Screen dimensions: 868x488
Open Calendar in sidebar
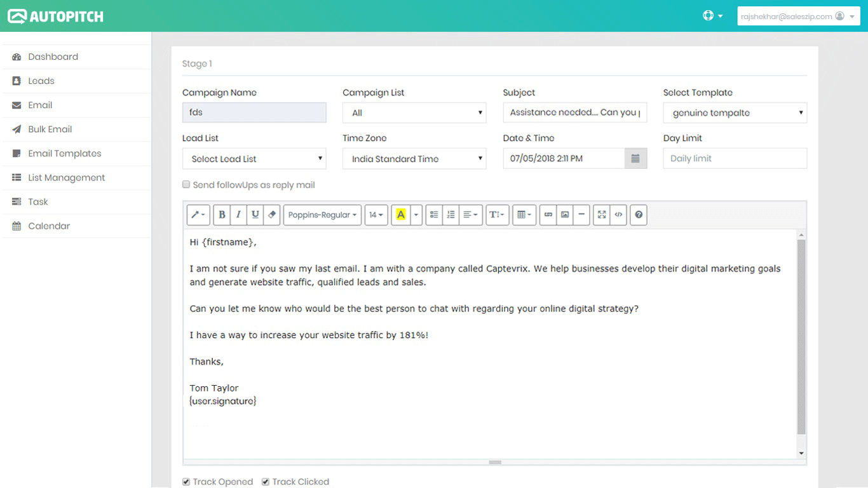click(x=76, y=226)
